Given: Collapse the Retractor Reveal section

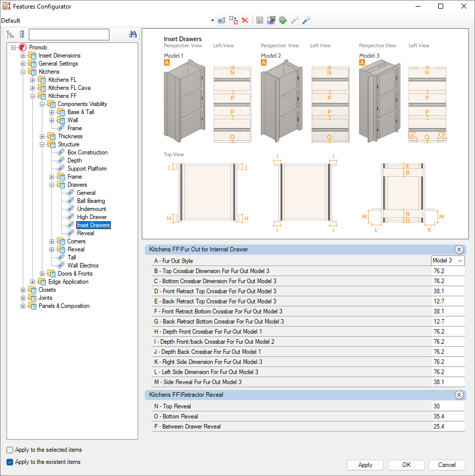Looking at the screenshot, I should click(x=459, y=395).
